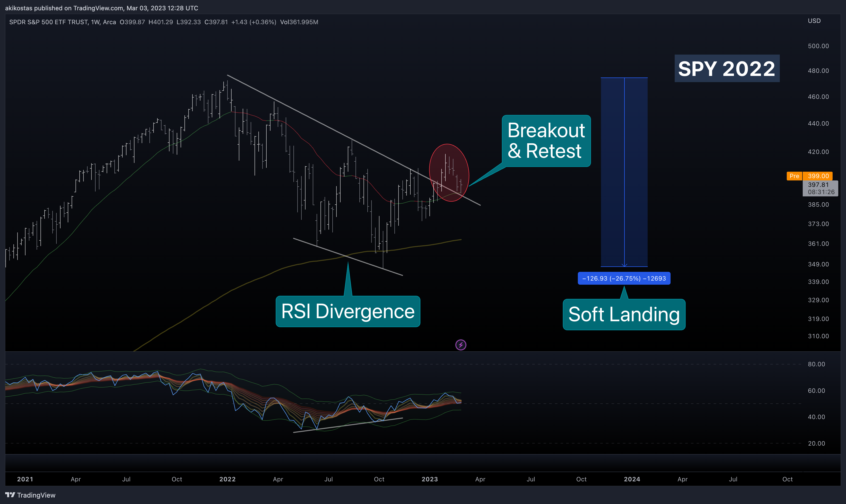Click the C397.81 close price value

(x=216, y=22)
